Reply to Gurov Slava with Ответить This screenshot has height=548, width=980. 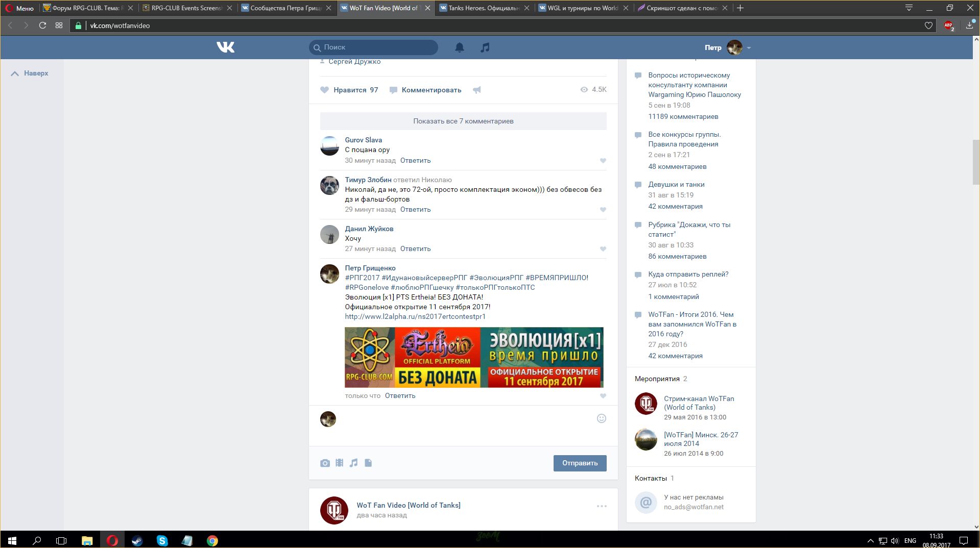[415, 160]
